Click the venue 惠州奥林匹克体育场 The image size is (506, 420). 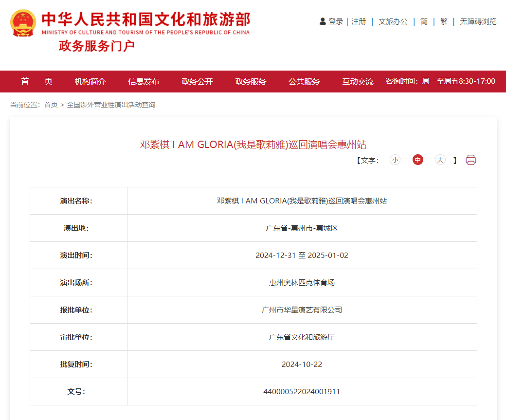[302, 282]
